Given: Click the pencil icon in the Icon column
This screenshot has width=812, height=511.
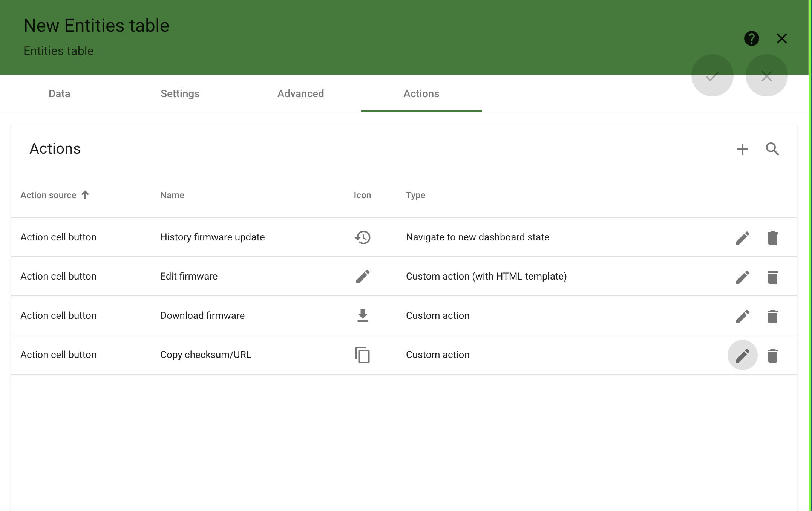Looking at the screenshot, I should coord(363,276).
